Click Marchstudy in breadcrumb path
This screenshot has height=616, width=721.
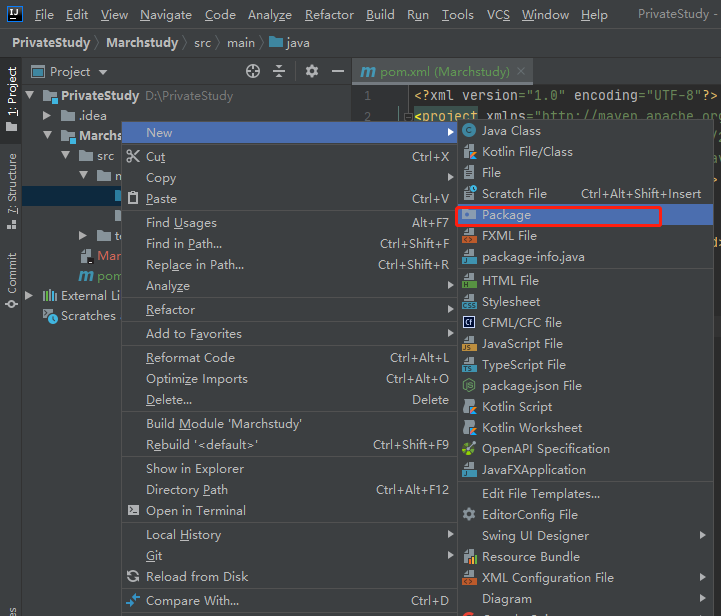point(142,43)
